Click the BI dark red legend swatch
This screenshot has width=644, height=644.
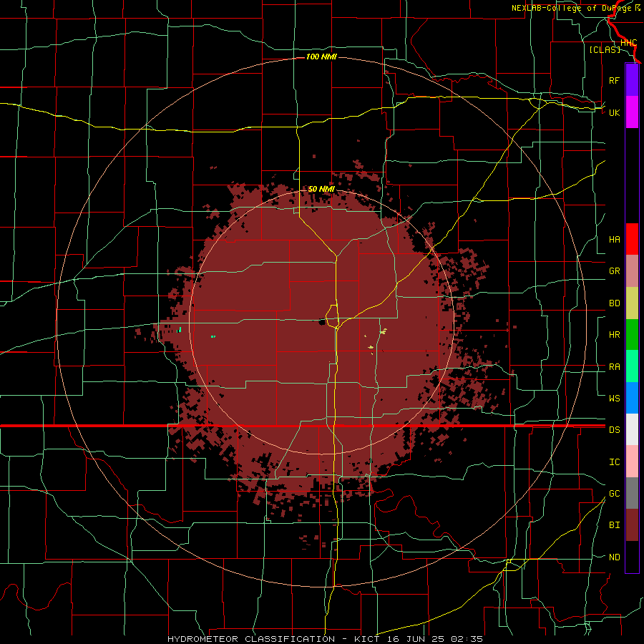pyautogui.click(x=632, y=525)
